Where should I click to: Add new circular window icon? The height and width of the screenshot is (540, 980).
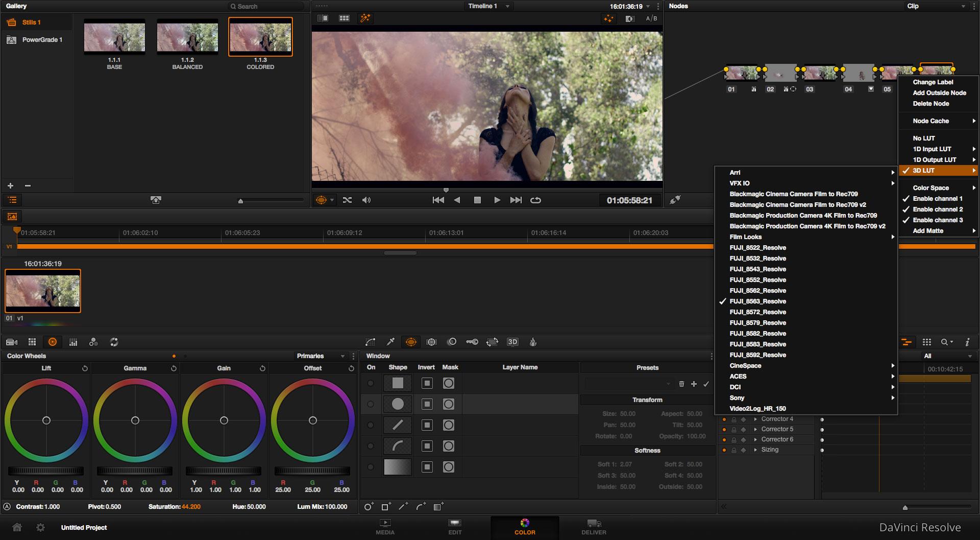(x=369, y=506)
